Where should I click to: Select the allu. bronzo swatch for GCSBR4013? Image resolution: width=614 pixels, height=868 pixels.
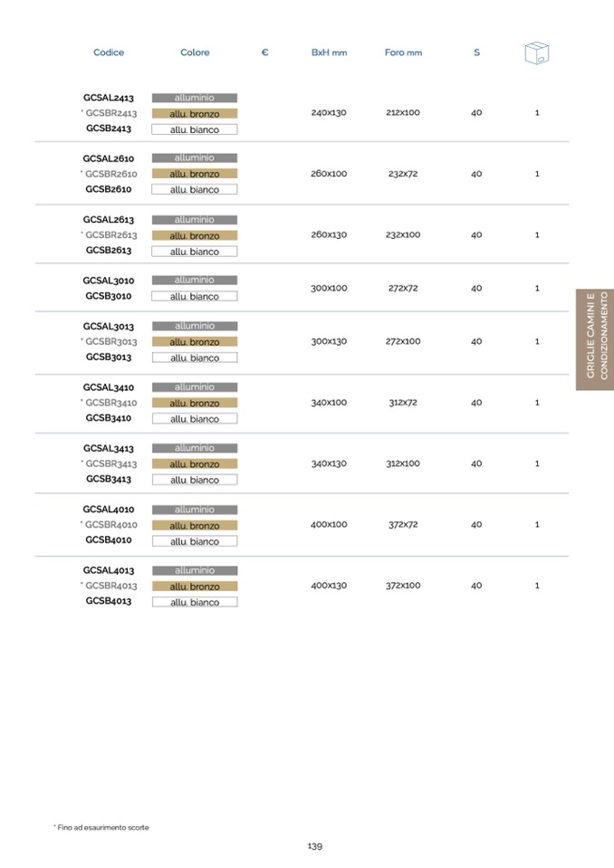(194, 587)
